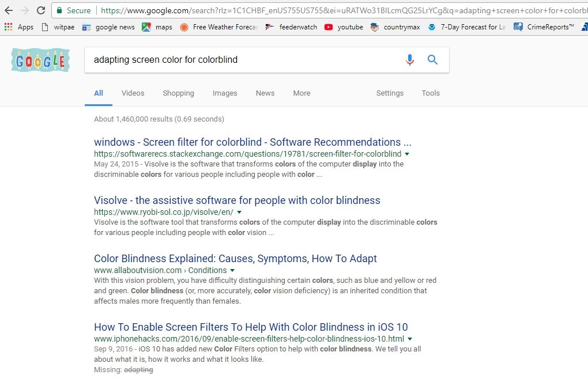Expand arrow beside softwarerecs.stackexchange.com URL
This screenshot has width=588, height=386.
[407, 154]
